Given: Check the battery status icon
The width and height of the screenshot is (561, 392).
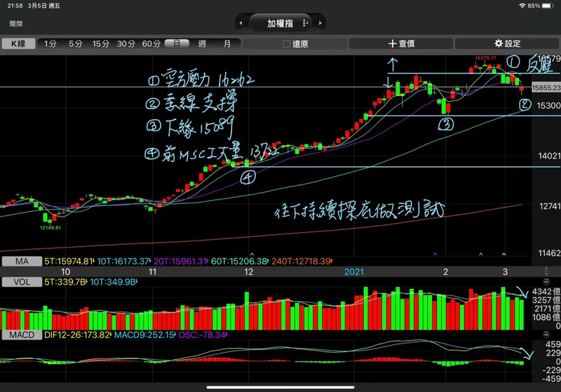Looking at the screenshot, I should [548, 6].
